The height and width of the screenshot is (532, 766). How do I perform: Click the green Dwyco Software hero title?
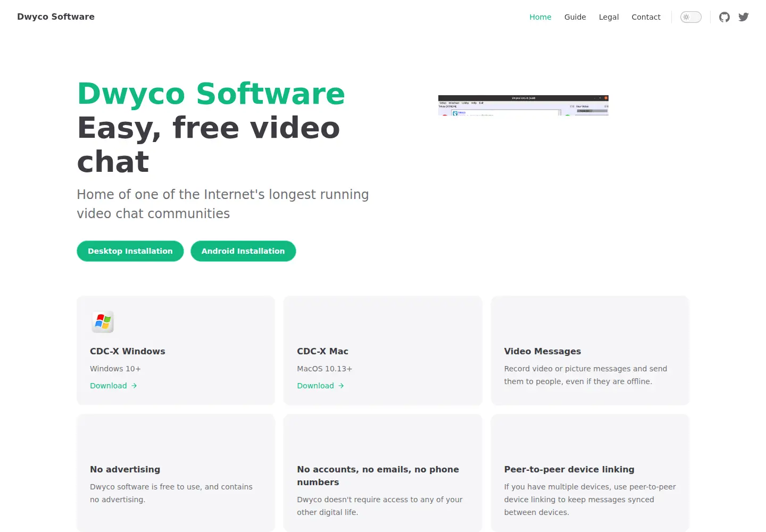(x=211, y=94)
